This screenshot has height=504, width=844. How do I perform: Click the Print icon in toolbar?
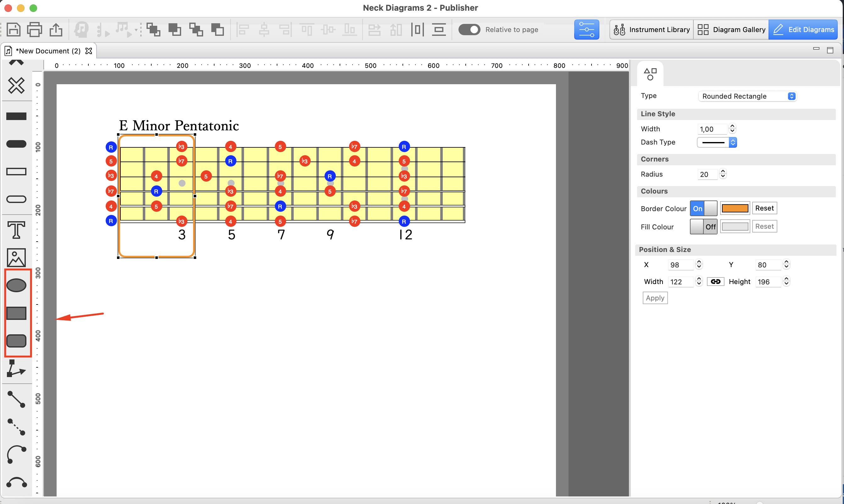pyautogui.click(x=34, y=30)
